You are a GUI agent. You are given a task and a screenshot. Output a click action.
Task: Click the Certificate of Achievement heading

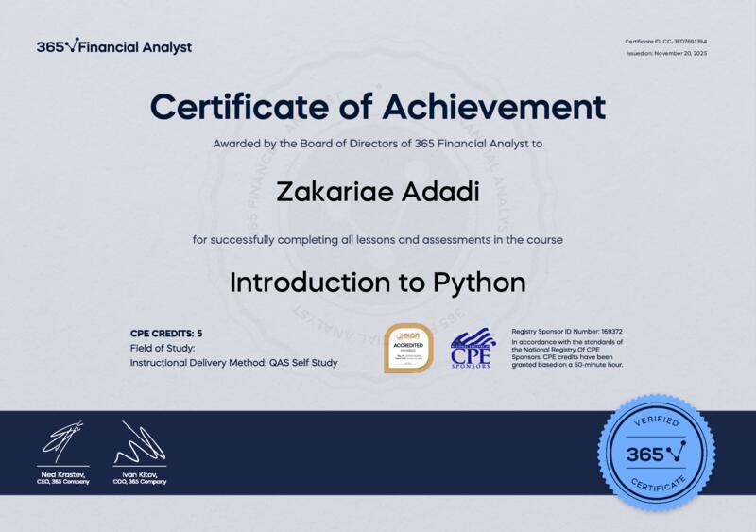378,106
